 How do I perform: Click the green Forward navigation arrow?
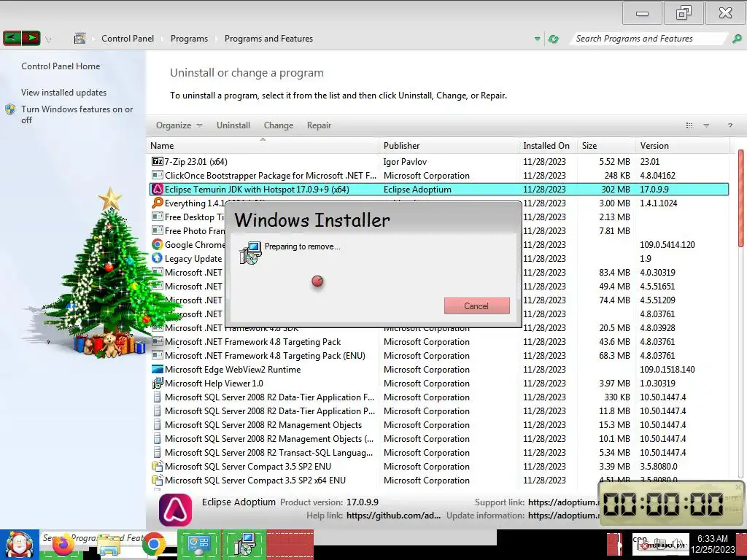pos(31,38)
